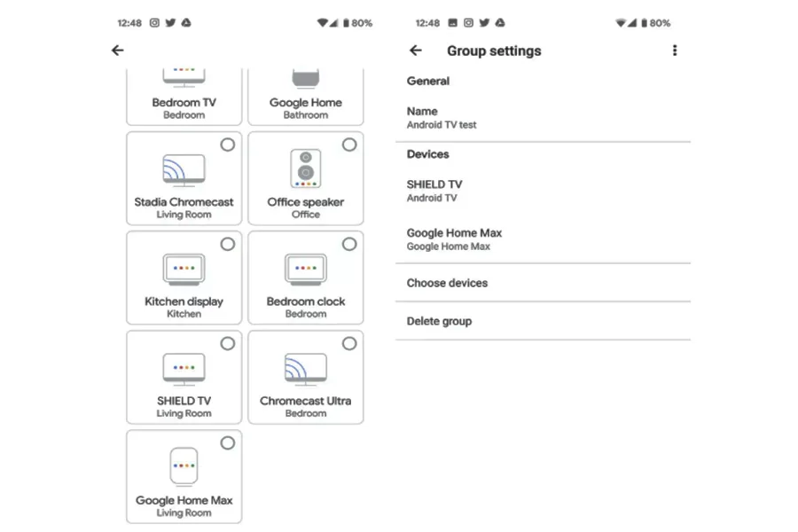Select the Google Home Max radio button
This screenshot has width=798, height=532.
(228, 443)
